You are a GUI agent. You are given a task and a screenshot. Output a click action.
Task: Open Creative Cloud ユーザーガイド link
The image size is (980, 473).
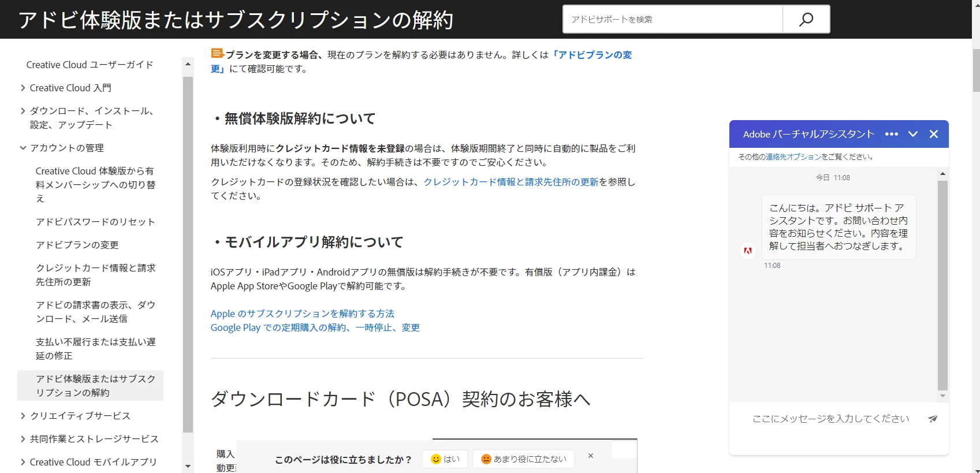pyautogui.click(x=90, y=65)
